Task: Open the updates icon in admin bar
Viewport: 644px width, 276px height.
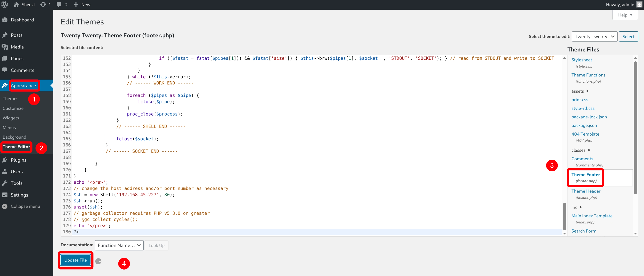Action: [x=43, y=5]
